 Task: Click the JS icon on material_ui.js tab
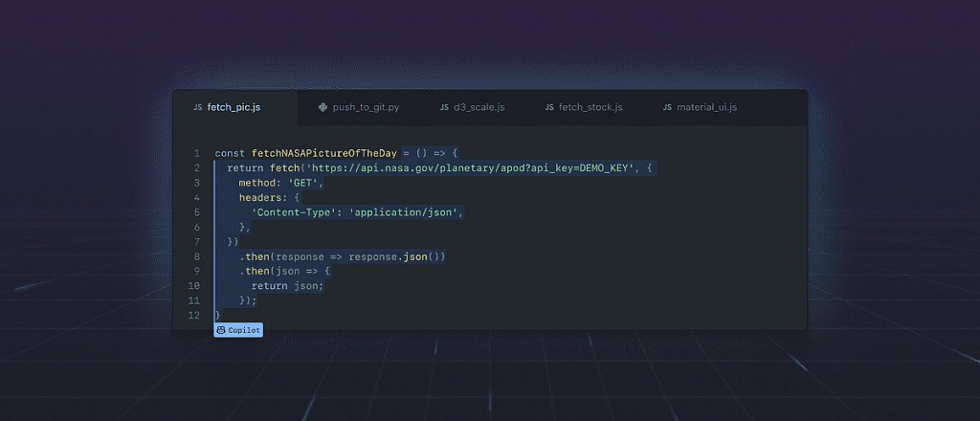tap(667, 107)
